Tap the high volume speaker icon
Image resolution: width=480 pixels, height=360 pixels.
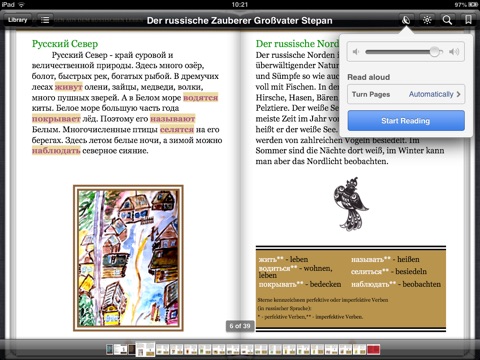pos(454,52)
